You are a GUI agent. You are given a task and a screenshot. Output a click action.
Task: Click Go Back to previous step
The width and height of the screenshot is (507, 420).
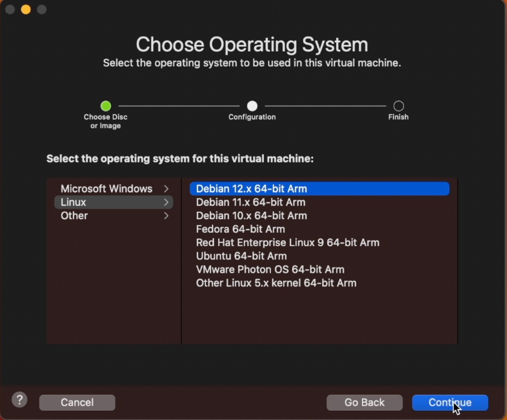click(364, 402)
